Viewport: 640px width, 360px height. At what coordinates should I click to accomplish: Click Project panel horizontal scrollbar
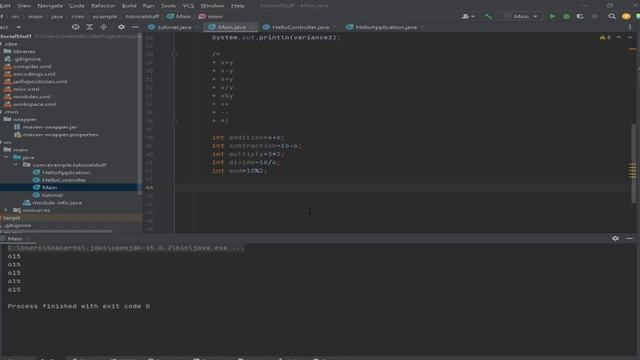(x=56, y=231)
